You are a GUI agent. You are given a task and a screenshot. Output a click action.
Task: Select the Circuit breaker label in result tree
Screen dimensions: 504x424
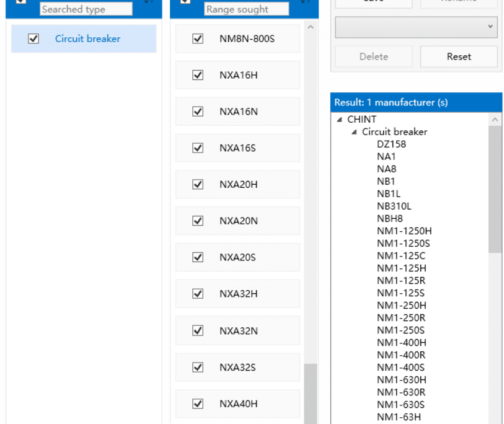click(394, 132)
